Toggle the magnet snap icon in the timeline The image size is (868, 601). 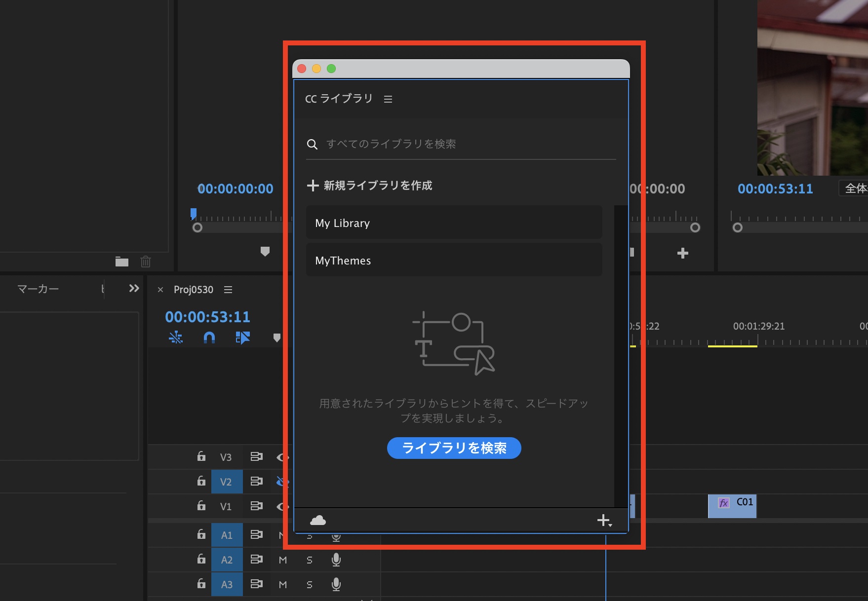209,338
